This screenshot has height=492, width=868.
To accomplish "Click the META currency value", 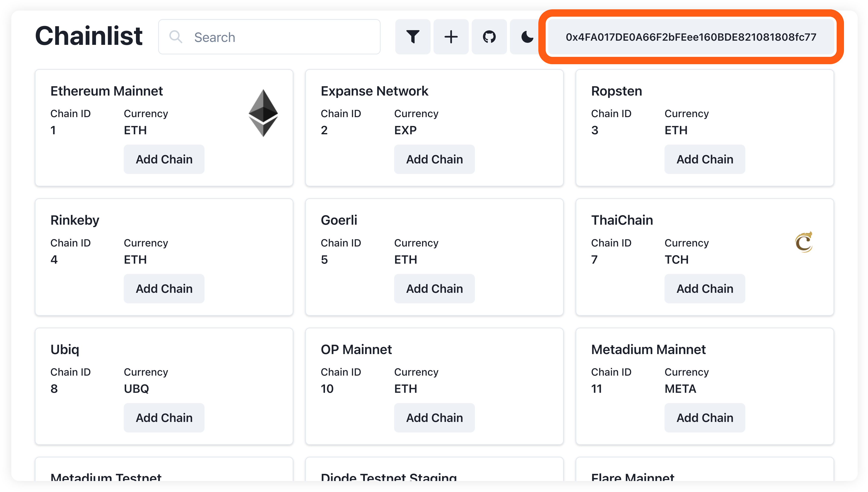I will click(681, 389).
